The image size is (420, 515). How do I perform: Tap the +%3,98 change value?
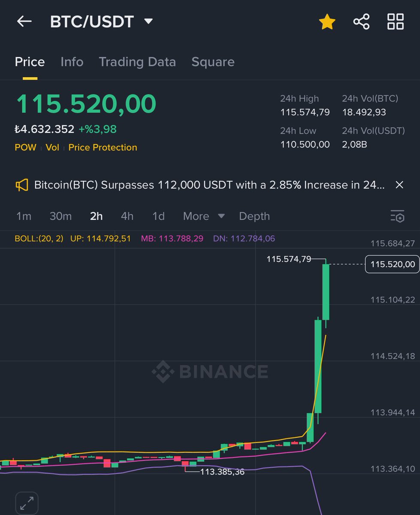point(97,129)
